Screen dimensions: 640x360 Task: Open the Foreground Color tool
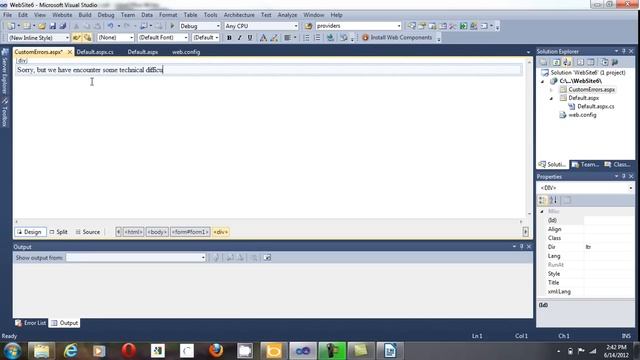click(263, 38)
